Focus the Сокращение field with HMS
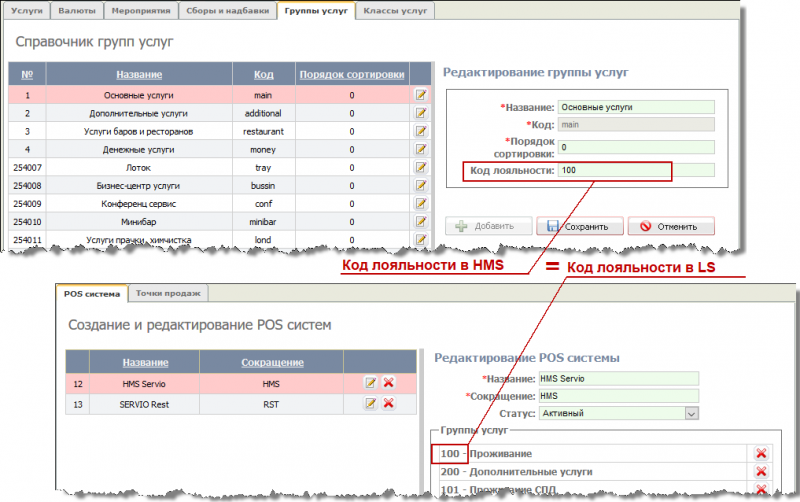Screen dimensions: 800x502 (x=619, y=396)
